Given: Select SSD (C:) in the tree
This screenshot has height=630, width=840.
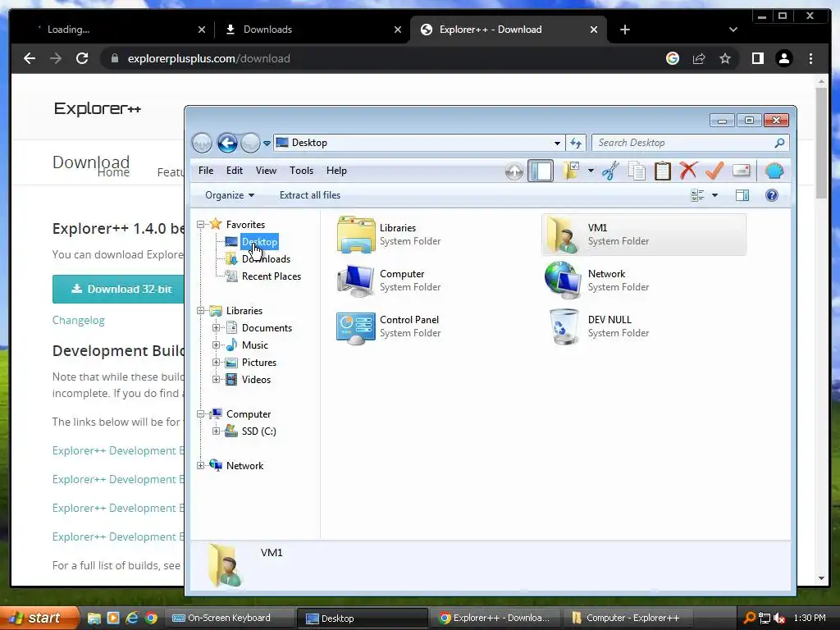Looking at the screenshot, I should pyautogui.click(x=258, y=431).
